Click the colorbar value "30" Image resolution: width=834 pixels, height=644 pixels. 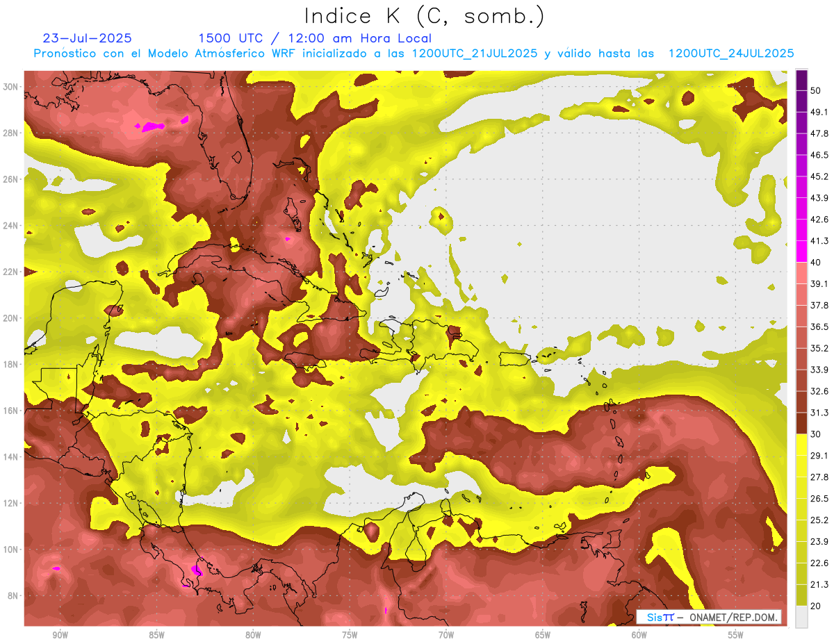(x=817, y=435)
